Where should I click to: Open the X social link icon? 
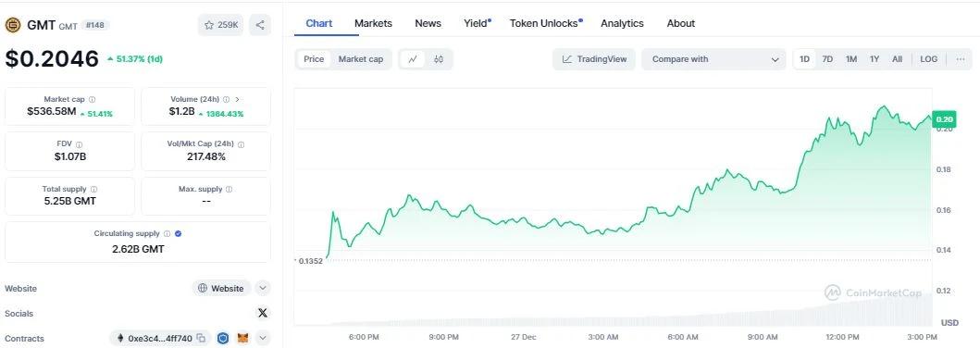pos(263,313)
